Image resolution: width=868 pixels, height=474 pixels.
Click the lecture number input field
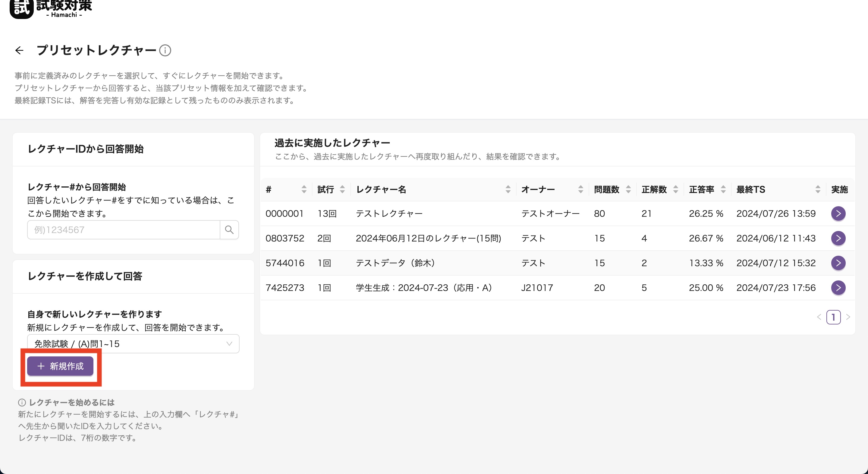click(x=123, y=230)
